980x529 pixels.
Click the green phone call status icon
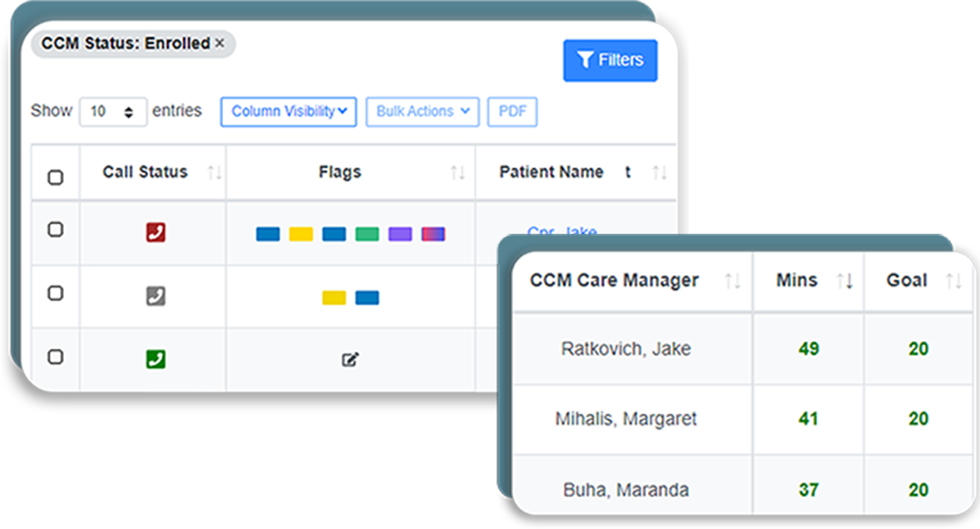tap(155, 359)
